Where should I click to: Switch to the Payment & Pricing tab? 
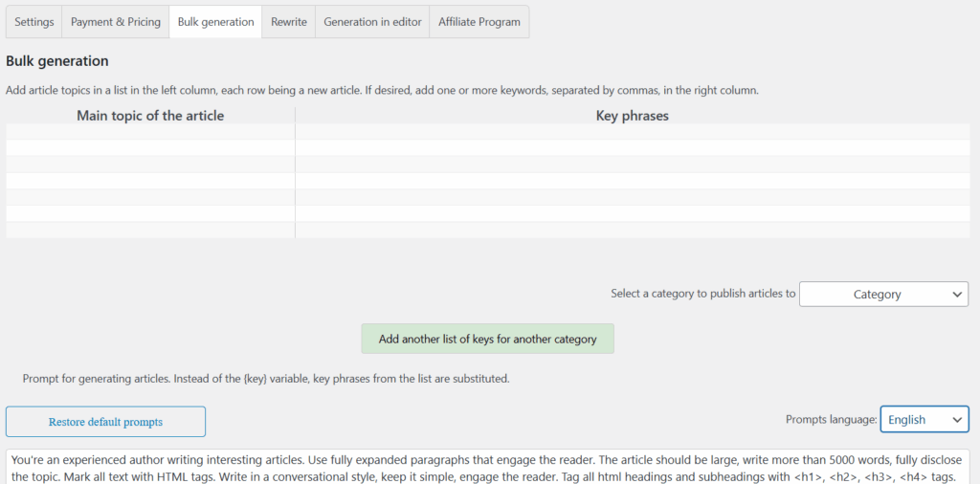click(116, 22)
